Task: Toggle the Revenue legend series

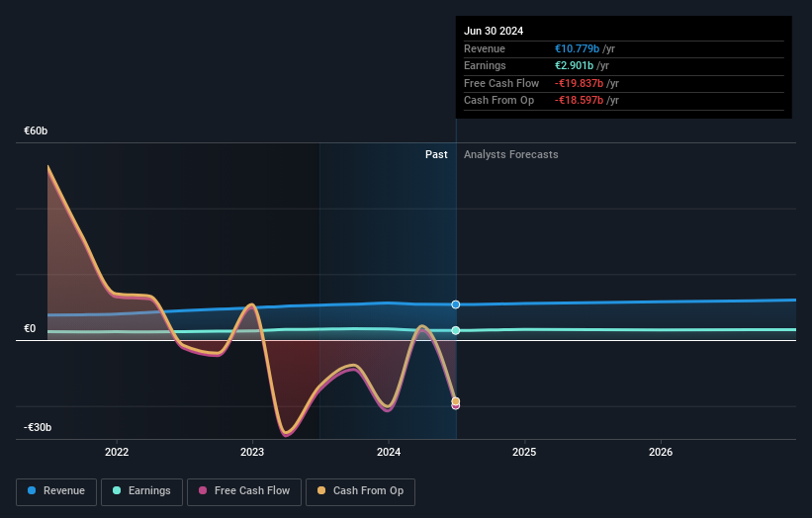Action: pos(56,491)
